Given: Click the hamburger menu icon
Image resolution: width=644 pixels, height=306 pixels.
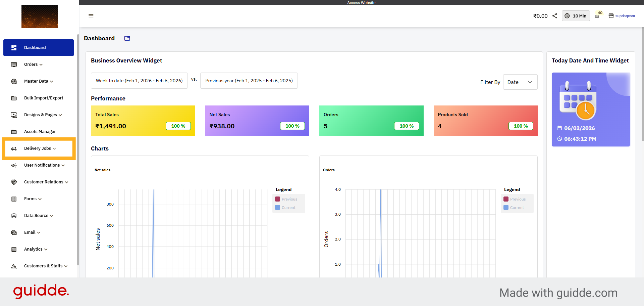Looking at the screenshot, I should [x=91, y=16].
